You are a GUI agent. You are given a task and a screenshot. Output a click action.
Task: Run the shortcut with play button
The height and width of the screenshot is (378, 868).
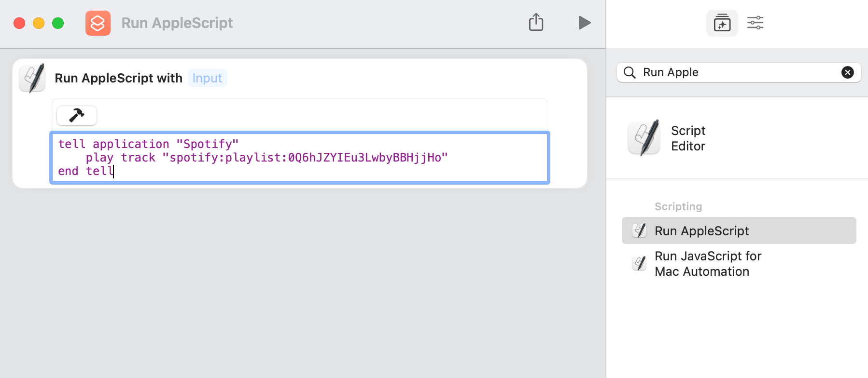tap(584, 23)
